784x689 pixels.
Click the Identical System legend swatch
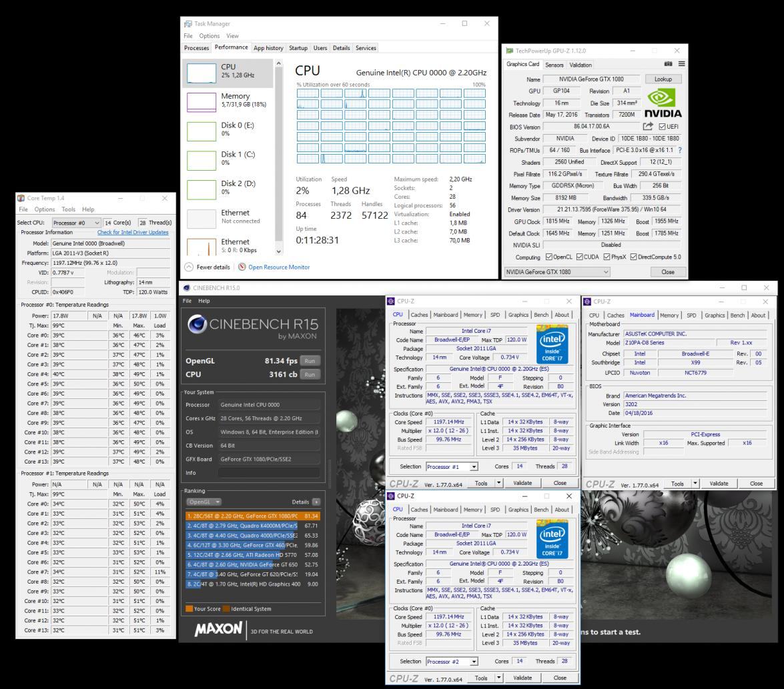click(226, 608)
